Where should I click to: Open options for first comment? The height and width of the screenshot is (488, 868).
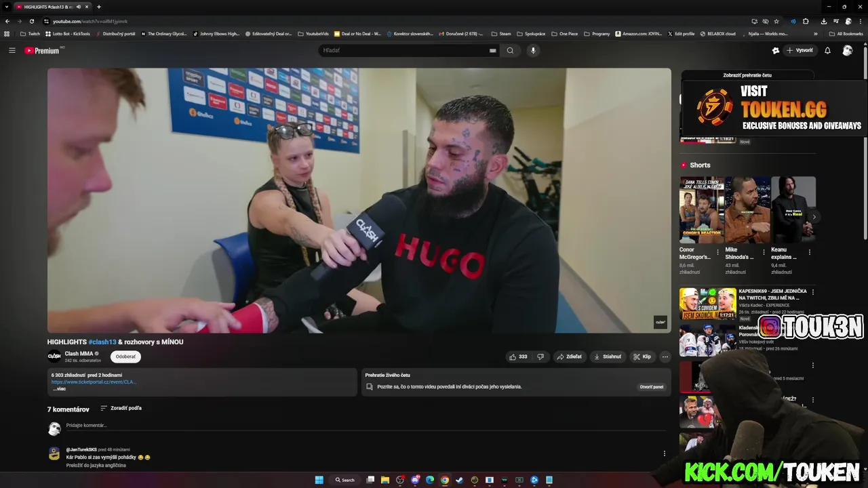click(x=665, y=453)
